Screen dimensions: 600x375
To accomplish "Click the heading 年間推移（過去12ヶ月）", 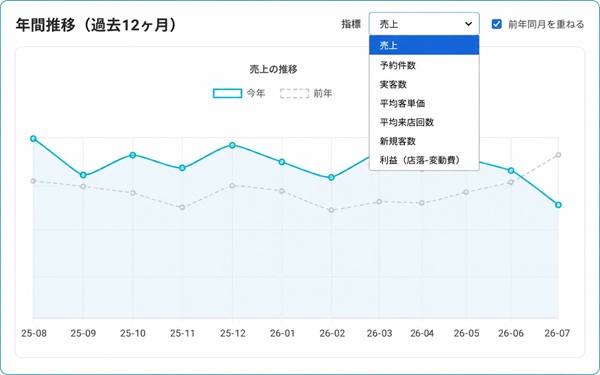I will click(x=96, y=25).
